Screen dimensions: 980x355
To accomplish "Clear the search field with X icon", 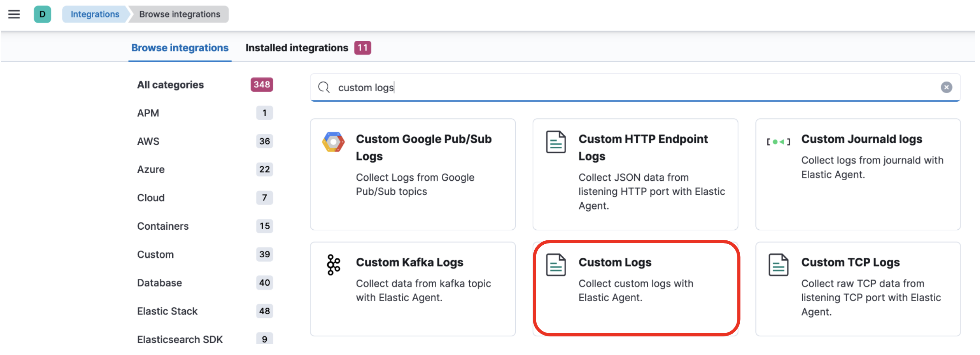I will click(946, 87).
